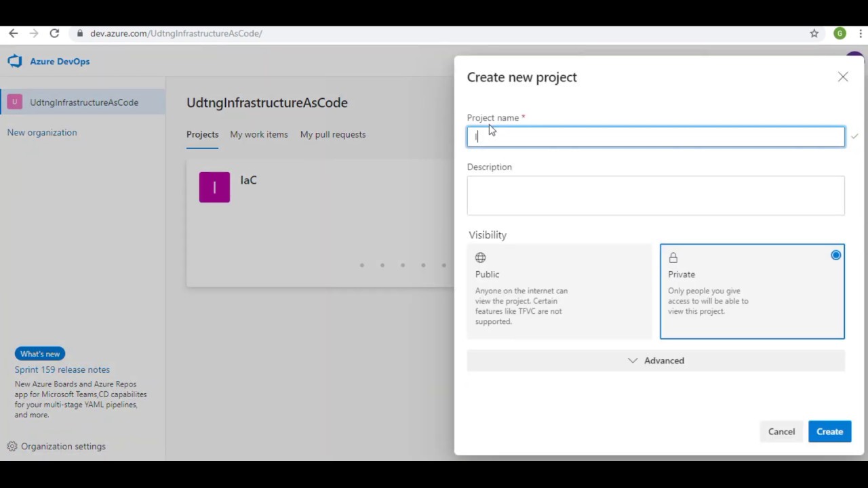
Task: Bookmark this page with the star icon
Action: [x=814, y=33]
